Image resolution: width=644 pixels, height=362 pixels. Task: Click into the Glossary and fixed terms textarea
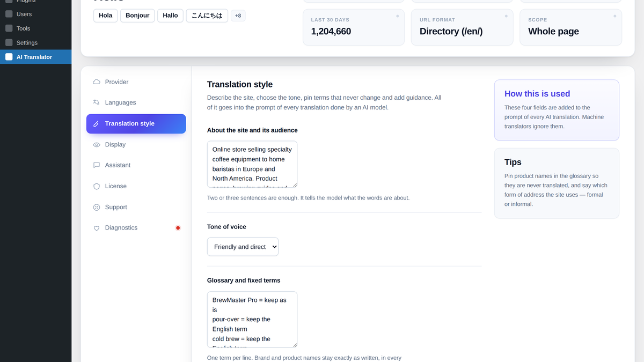tap(252, 320)
